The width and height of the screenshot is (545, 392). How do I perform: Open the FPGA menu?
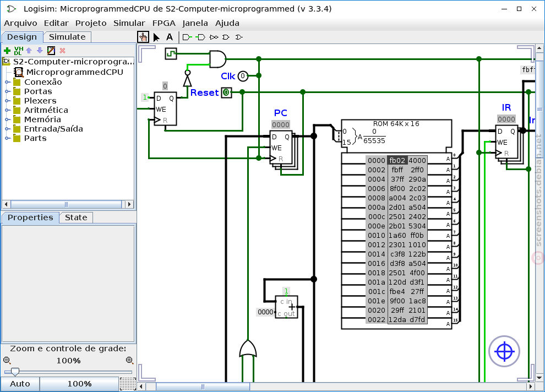click(163, 23)
